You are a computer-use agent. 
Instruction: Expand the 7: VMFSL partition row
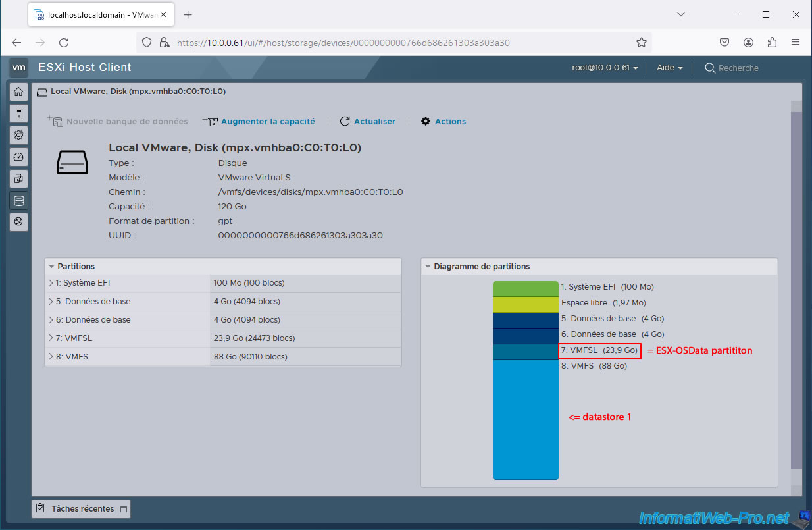pos(51,338)
